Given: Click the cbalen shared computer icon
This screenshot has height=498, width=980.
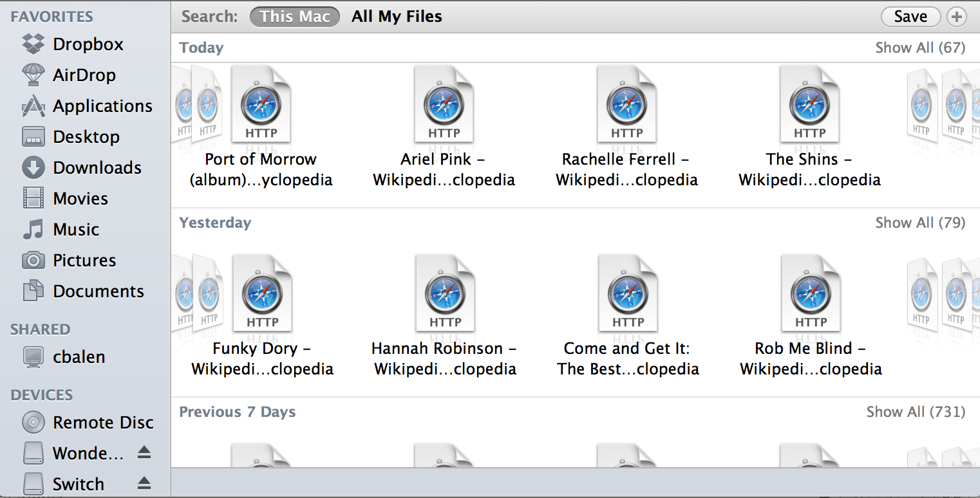Looking at the screenshot, I should [33, 356].
